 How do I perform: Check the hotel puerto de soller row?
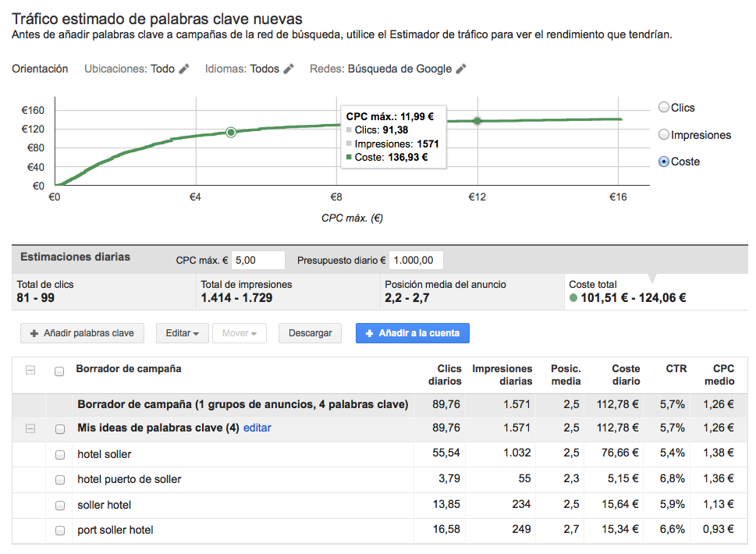(59, 480)
